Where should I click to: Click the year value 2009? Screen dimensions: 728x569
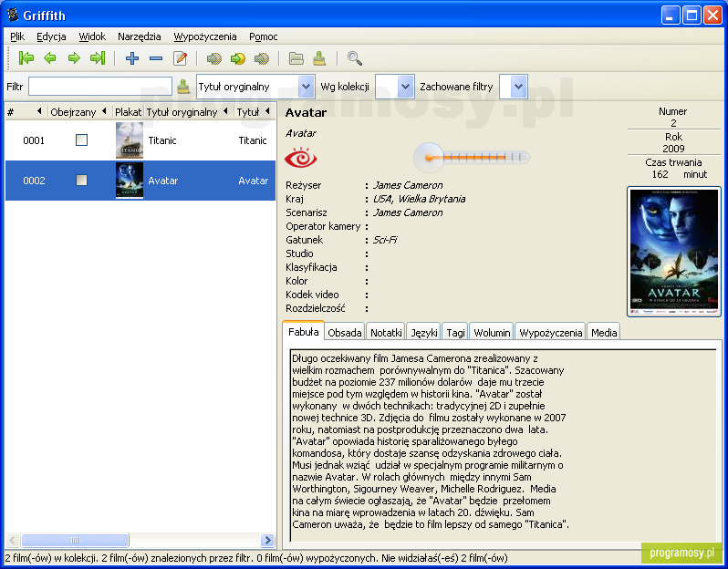pos(673,149)
